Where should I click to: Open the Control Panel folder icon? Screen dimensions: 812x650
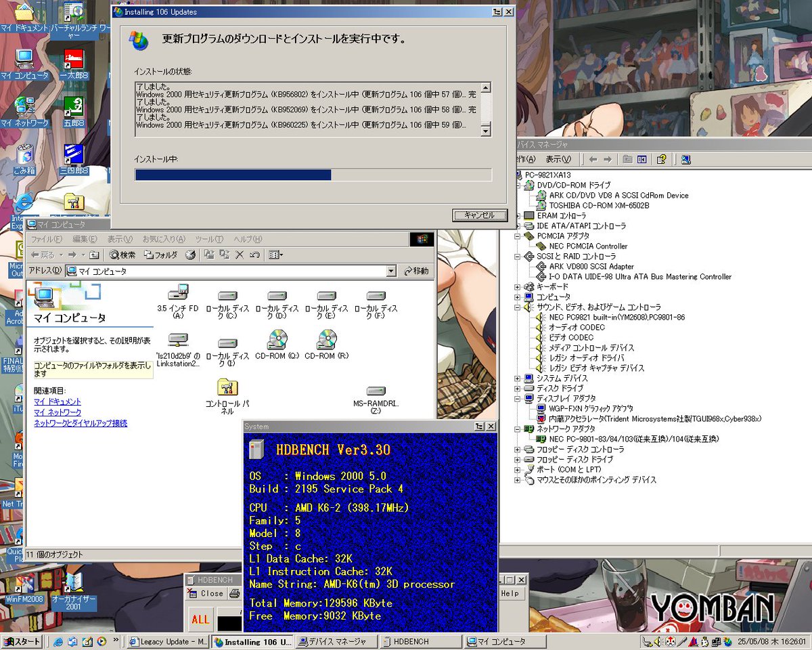227,397
